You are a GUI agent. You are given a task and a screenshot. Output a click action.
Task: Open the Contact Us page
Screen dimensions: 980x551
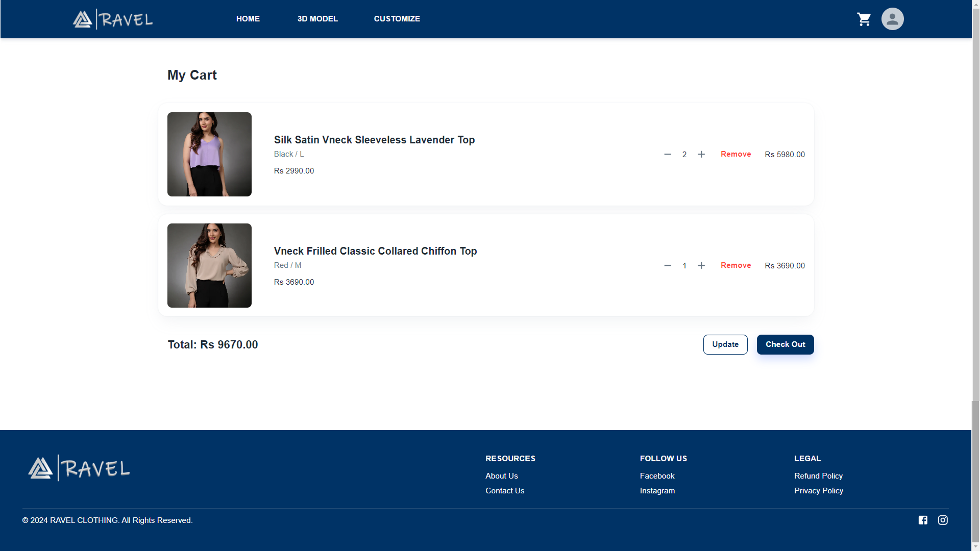tap(505, 490)
